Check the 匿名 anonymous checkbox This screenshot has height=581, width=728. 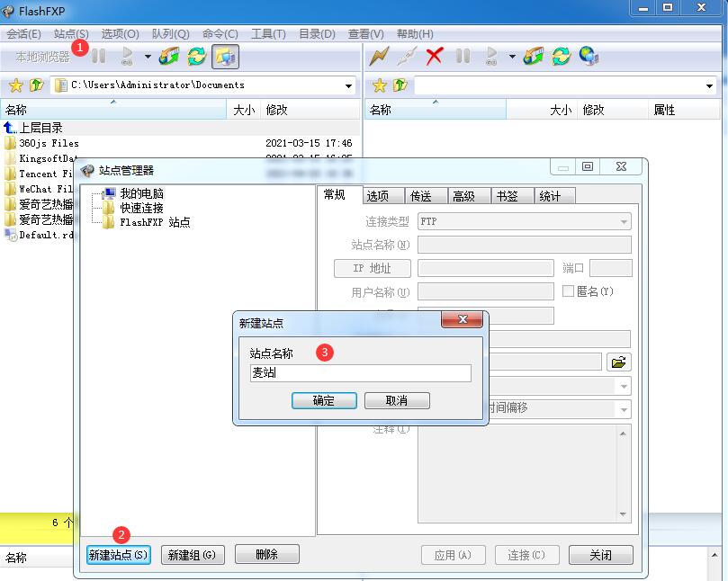pos(568,291)
